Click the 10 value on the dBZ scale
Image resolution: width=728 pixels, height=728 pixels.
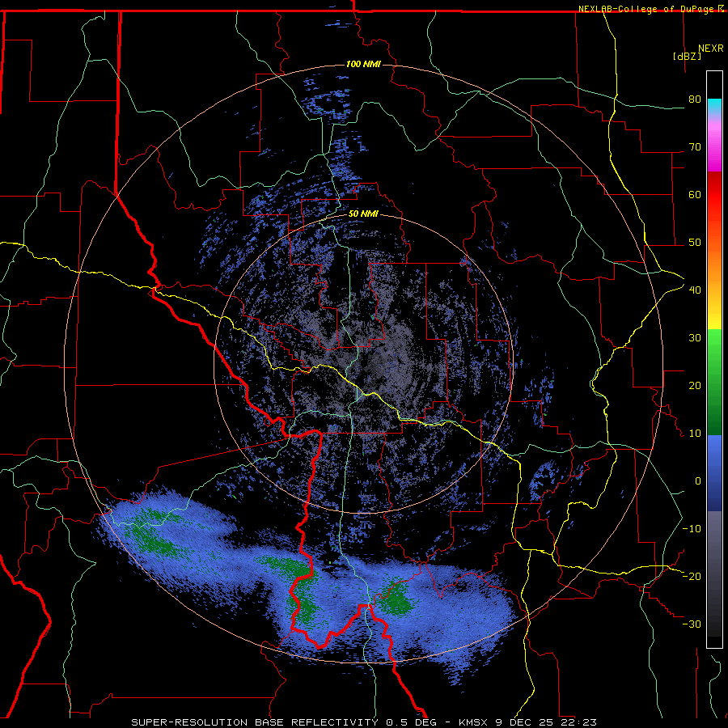click(x=695, y=434)
